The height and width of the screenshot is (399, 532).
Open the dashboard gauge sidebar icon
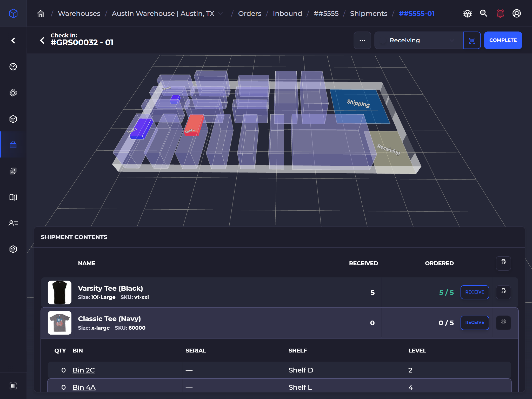[x=13, y=67]
